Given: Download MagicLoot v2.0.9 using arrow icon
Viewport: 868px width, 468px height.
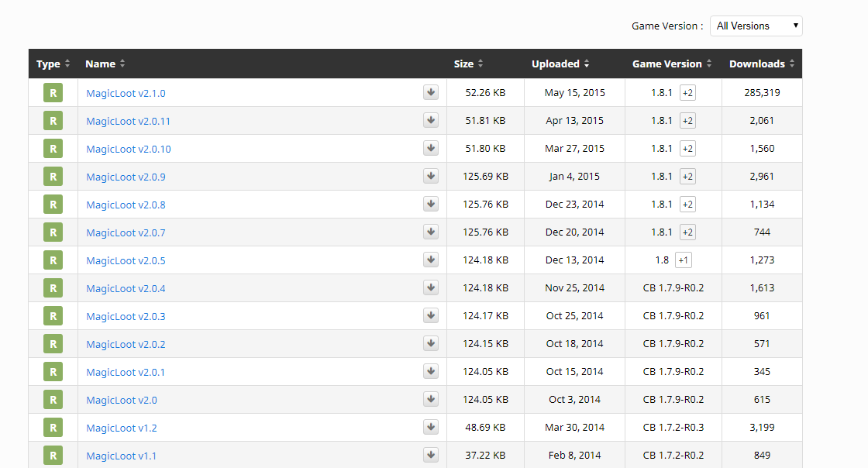Looking at the screenshot, I should [x=431, y=177].
